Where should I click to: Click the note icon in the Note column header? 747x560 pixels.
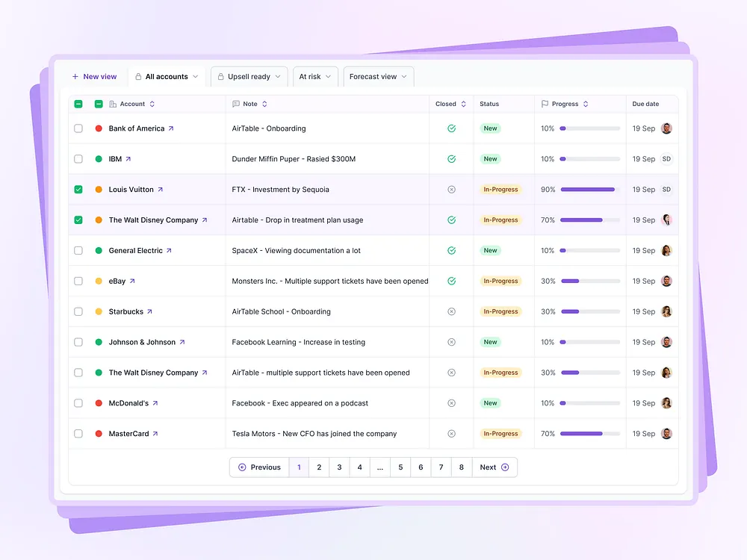click(235, 104)
